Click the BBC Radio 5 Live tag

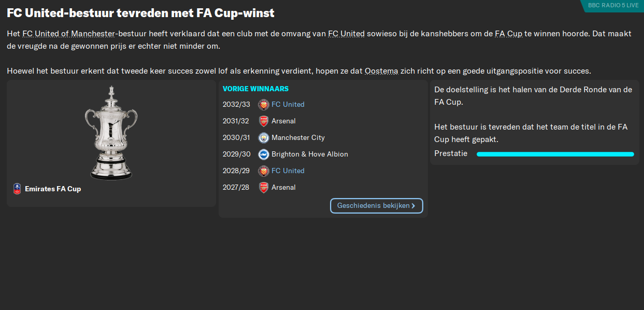click(613, 5)
